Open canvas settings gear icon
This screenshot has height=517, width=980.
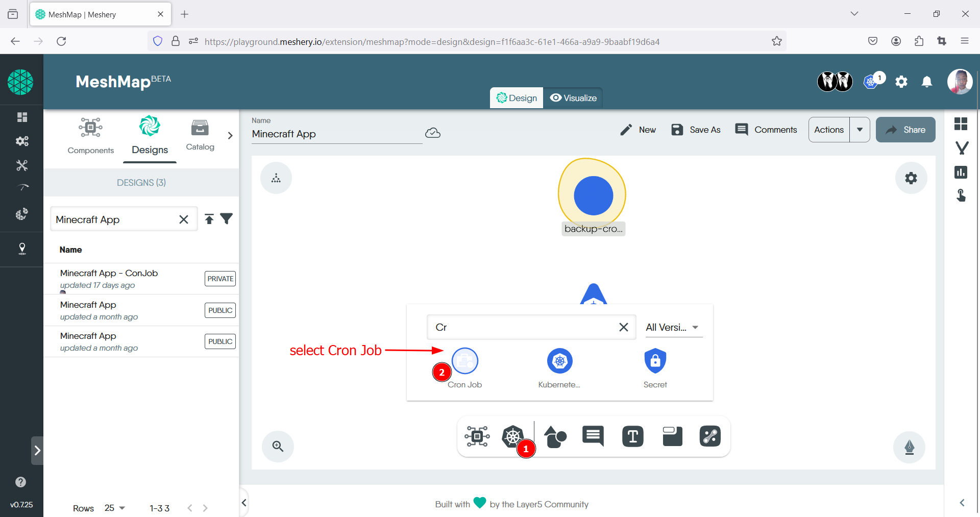pos(911,178)
